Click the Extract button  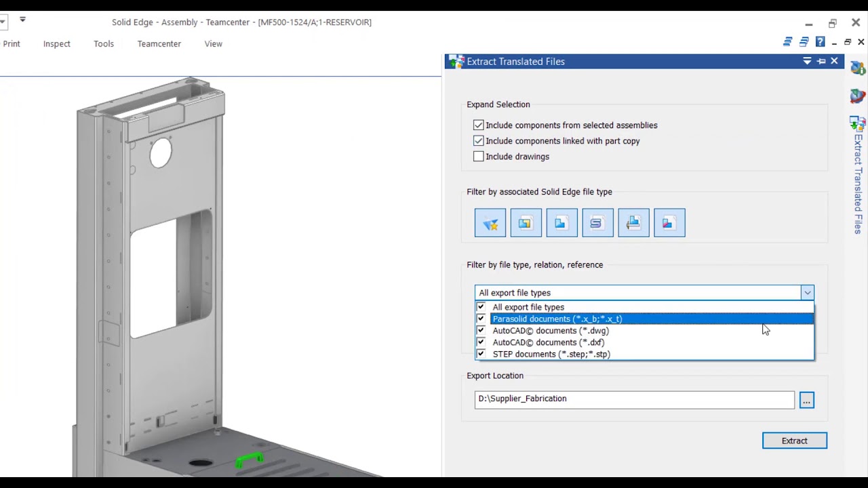pyautogui.click(x=795, y=441)
